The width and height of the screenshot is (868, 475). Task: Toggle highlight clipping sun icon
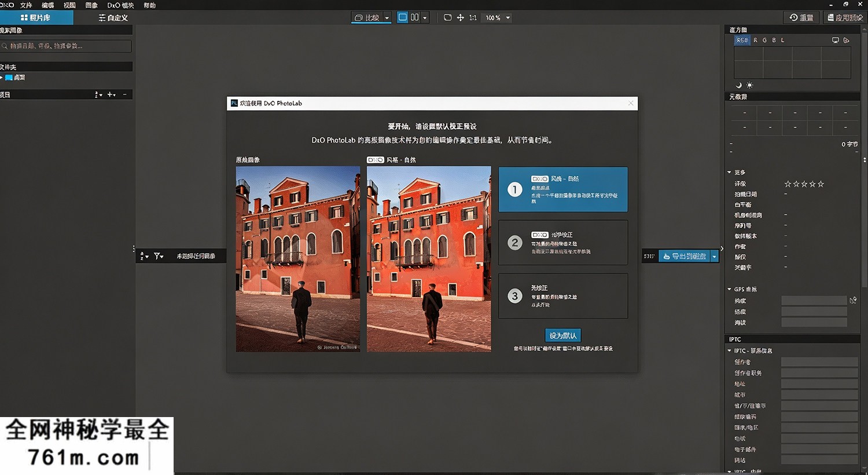tap(750, 85)
